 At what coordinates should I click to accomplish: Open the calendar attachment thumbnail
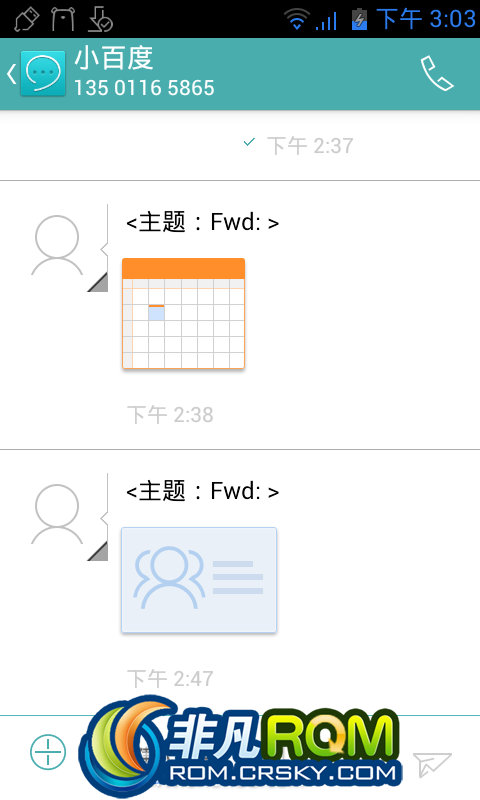click(x=184, y=313)
